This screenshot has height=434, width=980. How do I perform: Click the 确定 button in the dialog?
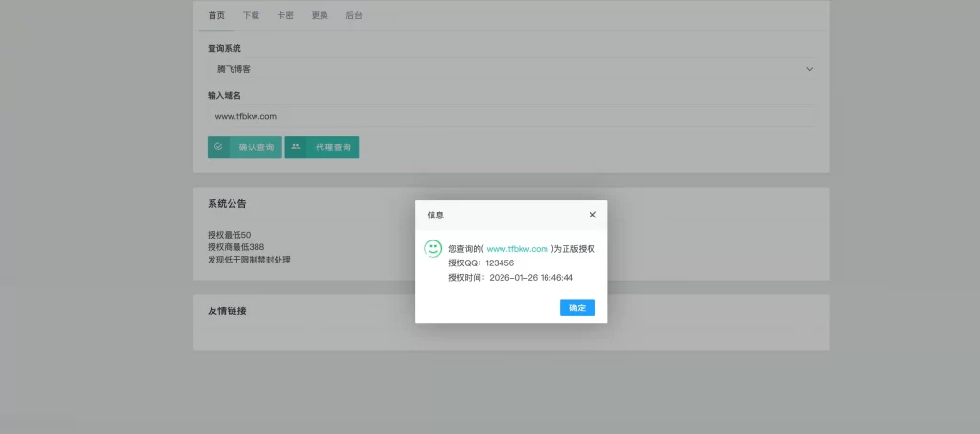click(x=577, y=308)
